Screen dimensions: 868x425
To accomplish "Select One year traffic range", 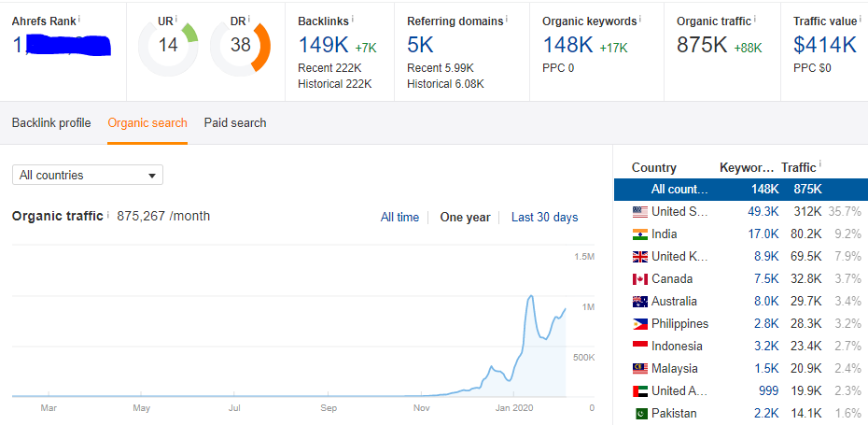I will tap(465, 218).
